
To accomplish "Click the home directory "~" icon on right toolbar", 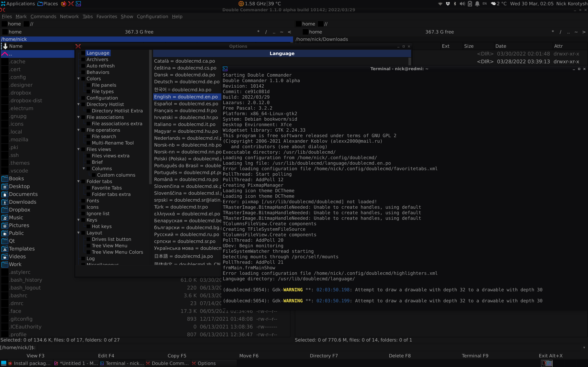I will click(576, 32).
